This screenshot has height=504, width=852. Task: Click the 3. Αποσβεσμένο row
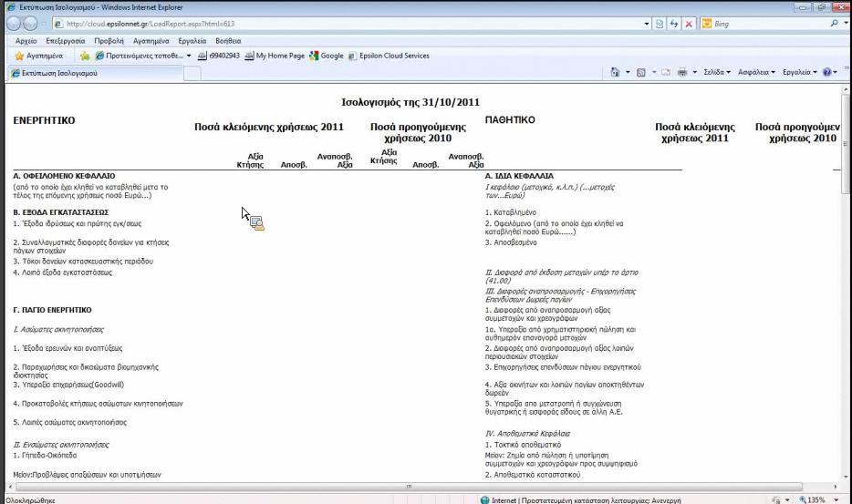511,242
